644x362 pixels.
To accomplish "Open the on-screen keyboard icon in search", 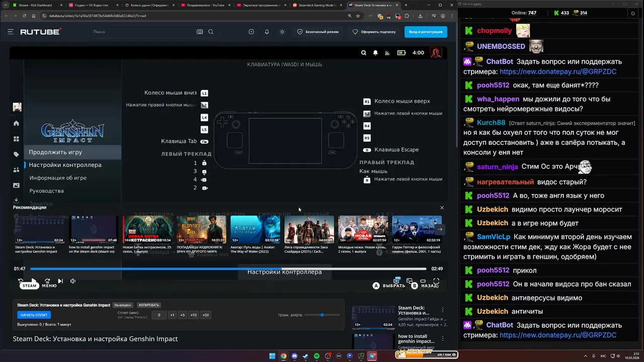I will (200, 32).
